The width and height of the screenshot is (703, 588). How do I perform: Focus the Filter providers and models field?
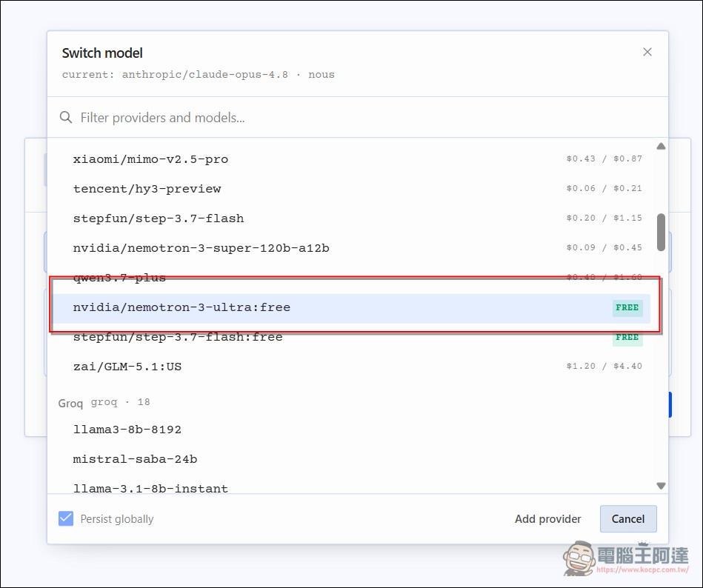click(x=357, y=118)
